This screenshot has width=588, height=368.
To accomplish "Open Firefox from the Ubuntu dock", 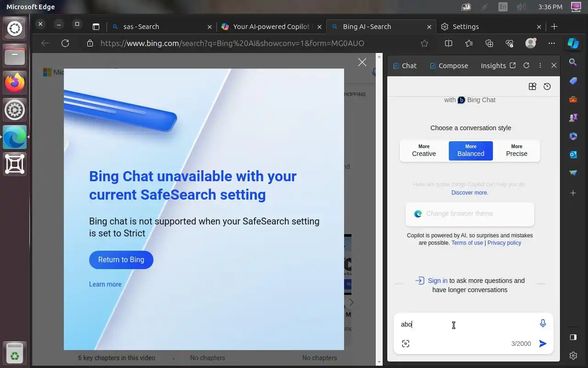I will (15, 83).
